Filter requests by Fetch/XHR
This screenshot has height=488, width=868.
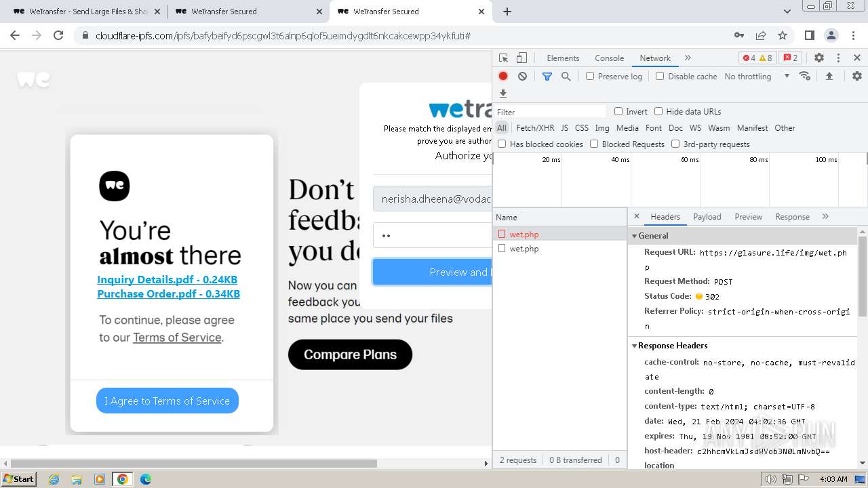pyautogui.click(x=535, y=127)
